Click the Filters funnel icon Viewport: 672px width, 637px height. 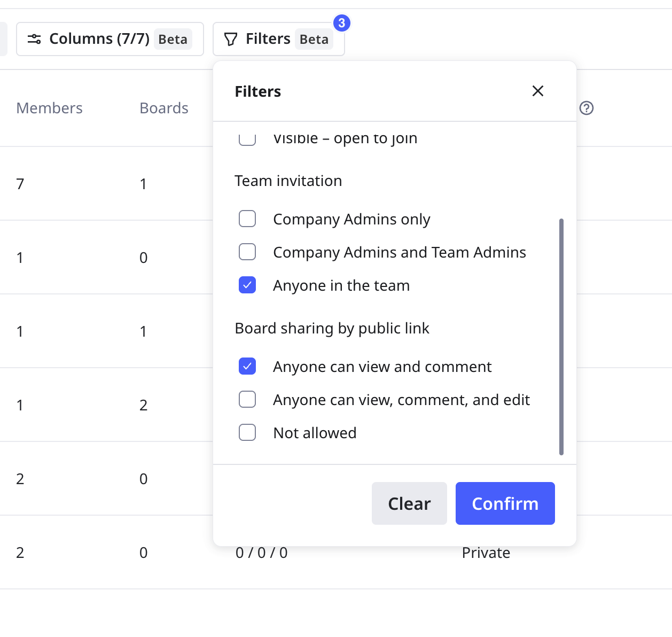[230, 40]
